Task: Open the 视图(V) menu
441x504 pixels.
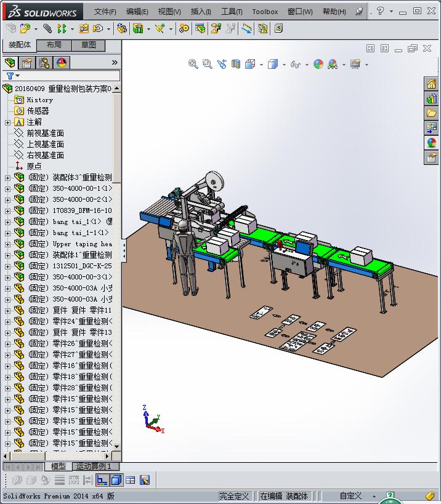Action: coord(169,12)
